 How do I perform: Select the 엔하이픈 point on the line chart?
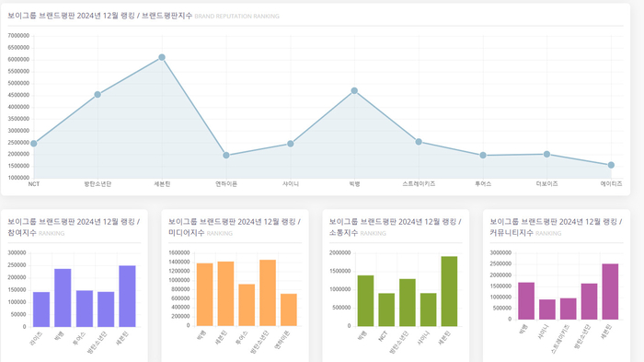(226, 156)
